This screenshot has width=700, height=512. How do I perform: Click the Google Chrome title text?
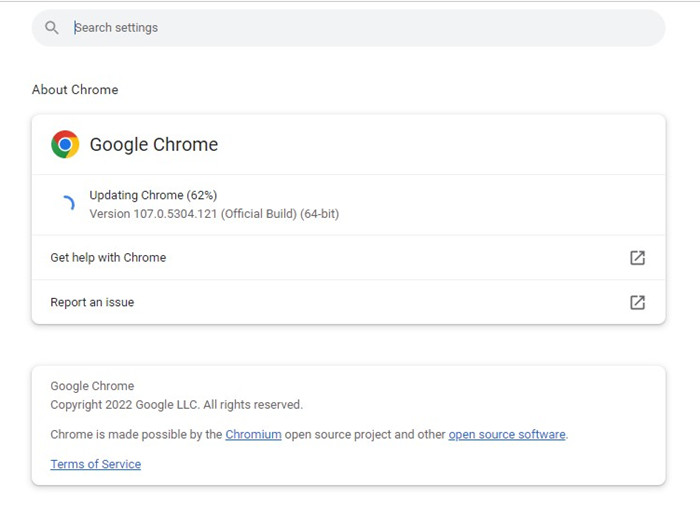[x=154, y=145]
